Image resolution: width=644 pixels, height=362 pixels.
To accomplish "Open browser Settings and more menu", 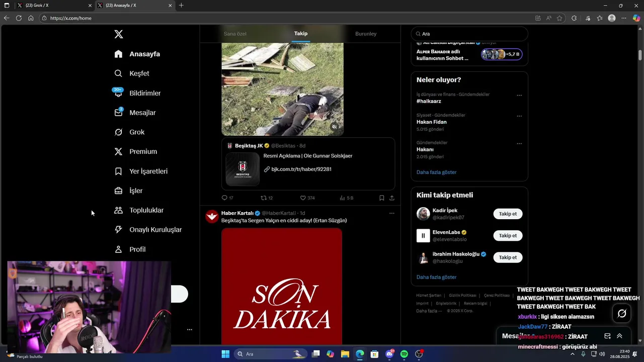I will tap(624, 18).
